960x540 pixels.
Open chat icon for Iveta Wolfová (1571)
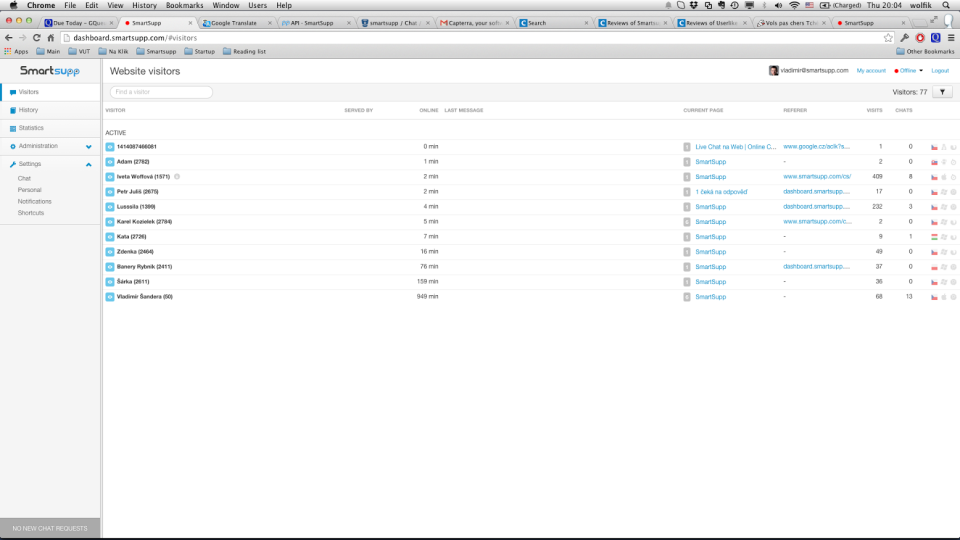pos(110,177)
